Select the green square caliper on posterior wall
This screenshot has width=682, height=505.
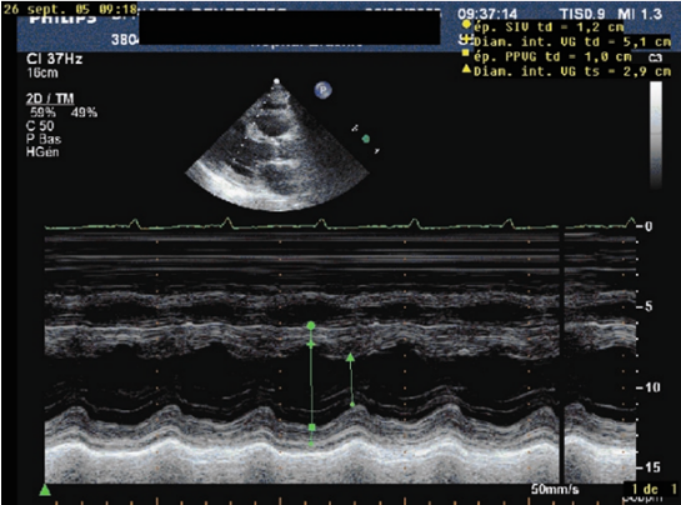point(311,428)
